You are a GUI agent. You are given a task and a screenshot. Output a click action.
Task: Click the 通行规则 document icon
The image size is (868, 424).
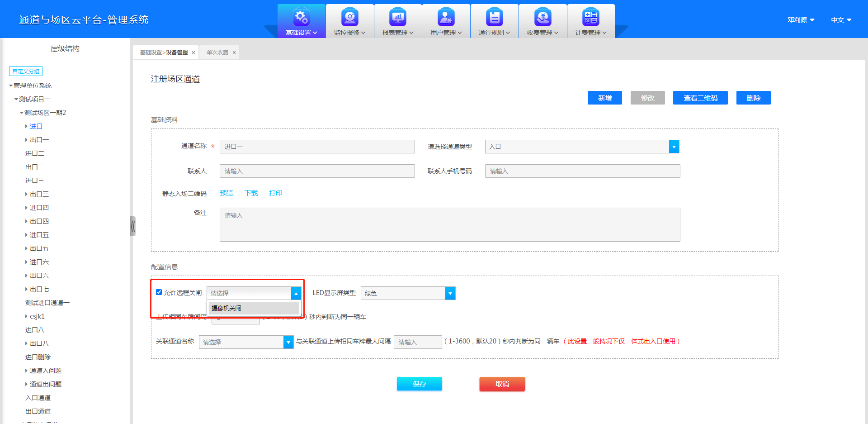point(495,18)
